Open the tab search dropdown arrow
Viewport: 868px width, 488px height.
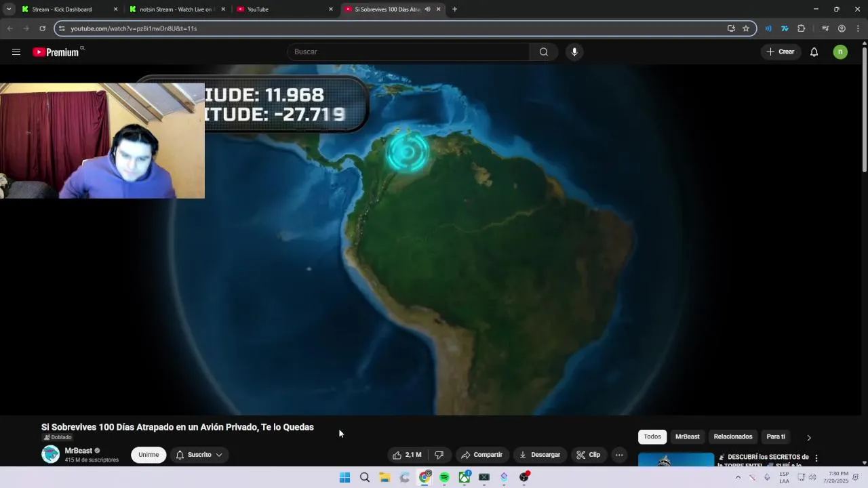8,9
